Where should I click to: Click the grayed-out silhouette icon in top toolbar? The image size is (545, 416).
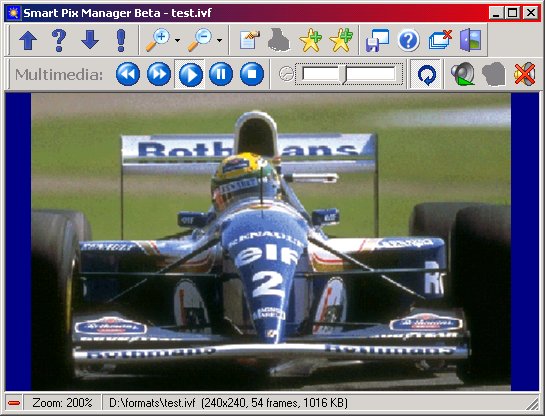point(279,40)
